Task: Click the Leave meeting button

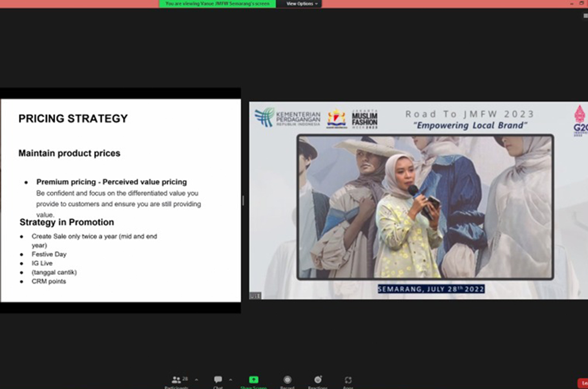Action: click(x=582, y=383)
